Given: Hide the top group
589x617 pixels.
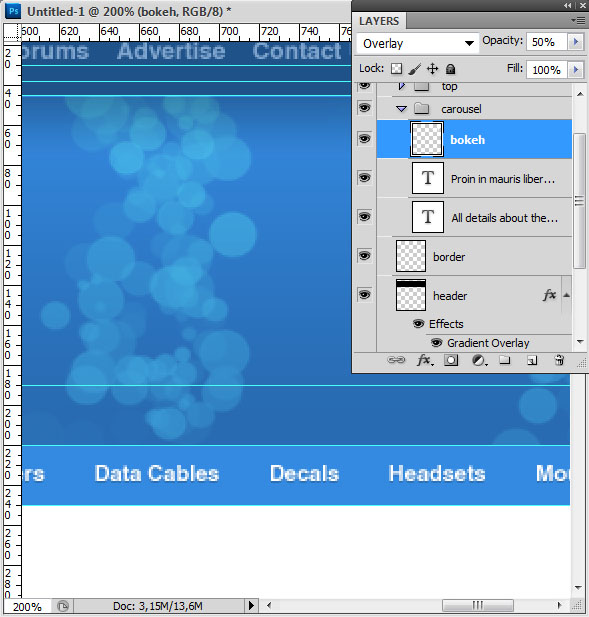Looking at the screenshot, I should (x=364, y=85).
